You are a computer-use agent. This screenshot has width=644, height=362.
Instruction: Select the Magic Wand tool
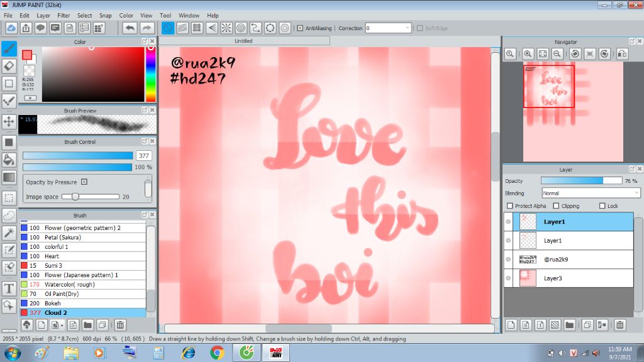tap(9, 233)
